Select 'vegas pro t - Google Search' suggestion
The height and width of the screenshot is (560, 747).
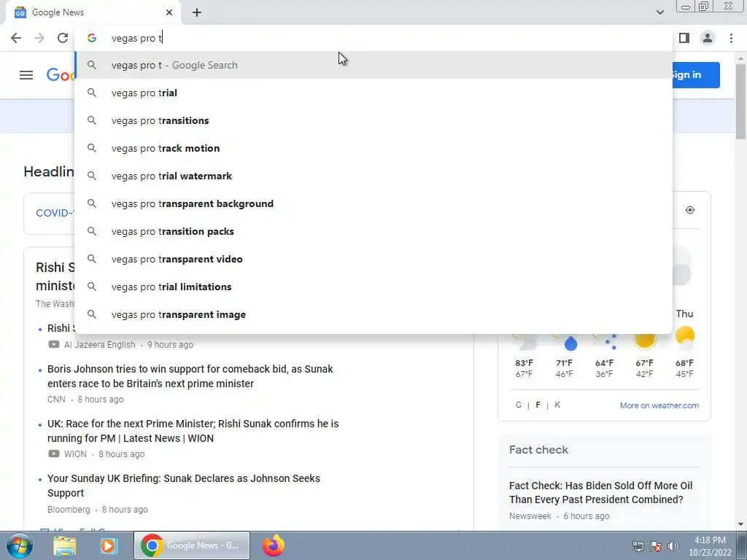point(374,65)
